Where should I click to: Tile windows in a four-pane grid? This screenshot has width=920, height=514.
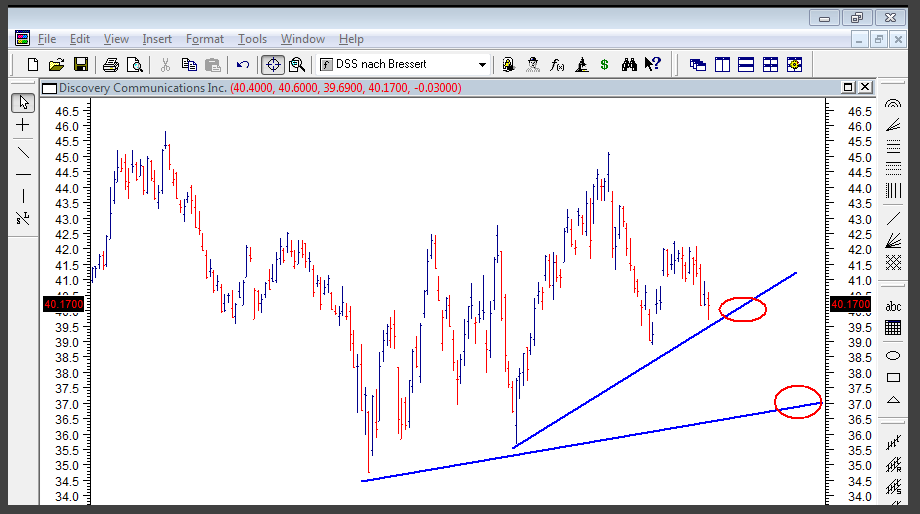click(770, 65)
